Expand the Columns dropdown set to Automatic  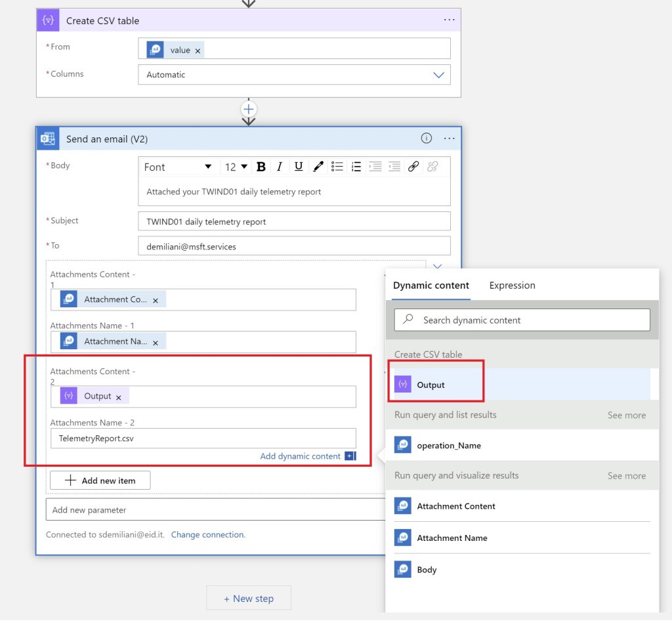[x=438, y=75]
